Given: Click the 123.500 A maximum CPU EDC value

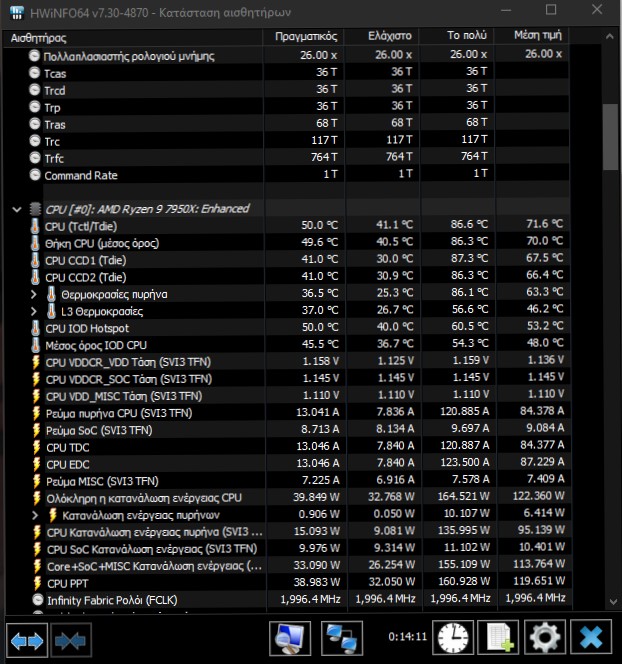Looking at the screenshot, I should coord(464,462).
